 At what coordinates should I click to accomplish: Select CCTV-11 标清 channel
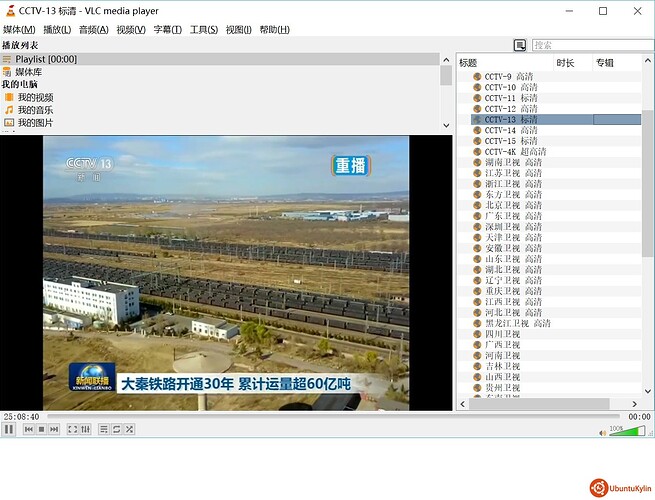coord(510,98)
